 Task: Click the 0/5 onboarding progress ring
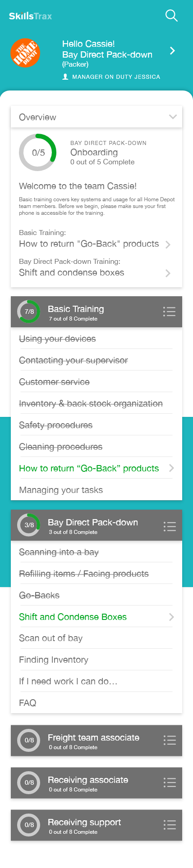coord(38,152)
